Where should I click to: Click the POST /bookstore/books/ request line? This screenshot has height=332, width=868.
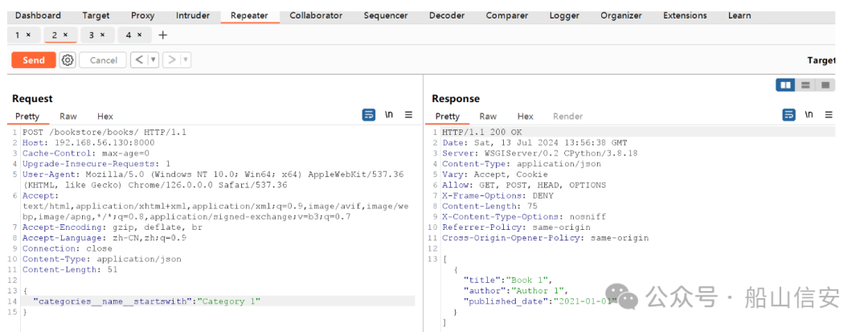pos(104,133)
